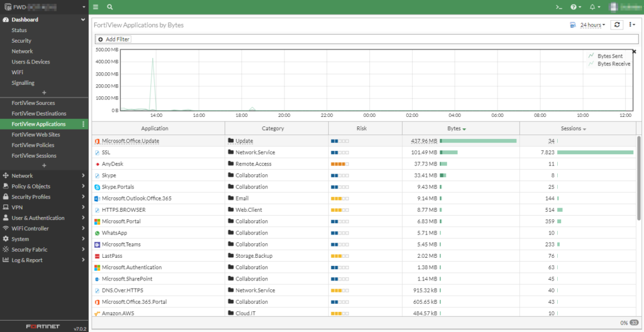The image size is (644, 332).
Task: Select the Microsoft.Portal application icon
Action: 97,221
